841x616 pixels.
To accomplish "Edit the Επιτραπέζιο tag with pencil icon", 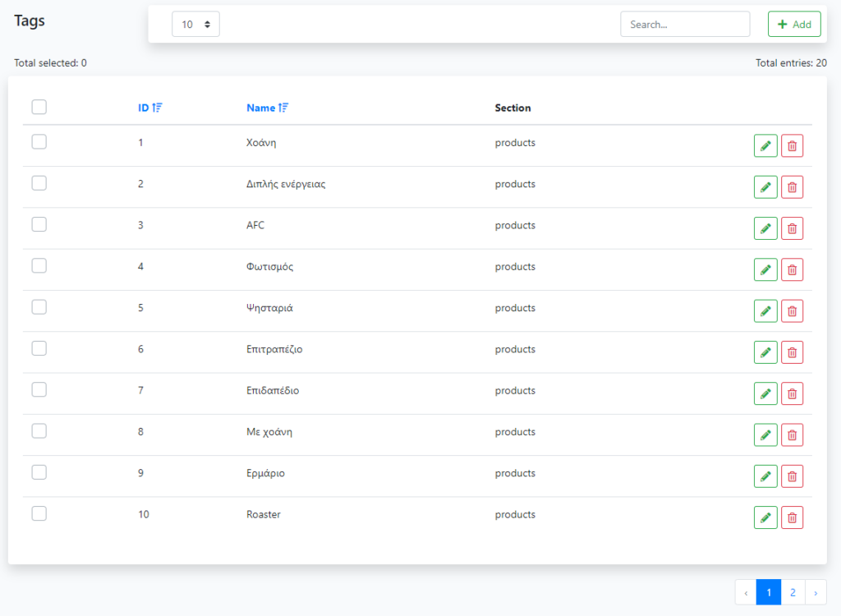I will 765,352.
